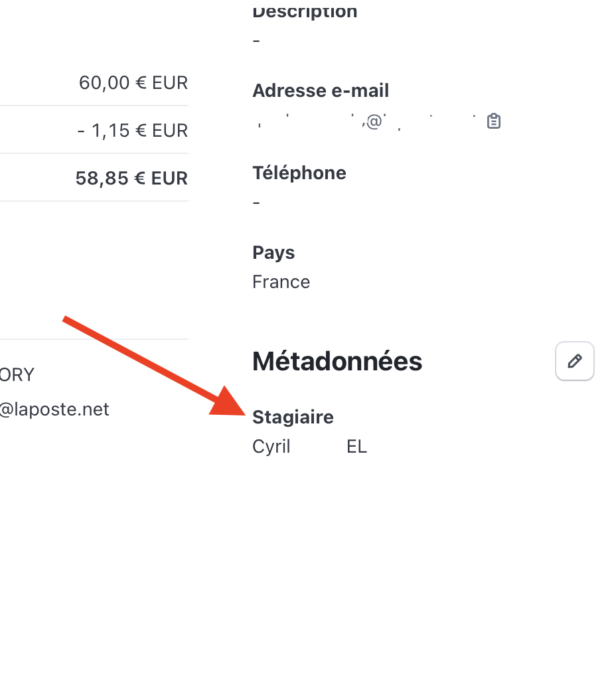
Task: Select the France country value
Action: click(281, 282)
